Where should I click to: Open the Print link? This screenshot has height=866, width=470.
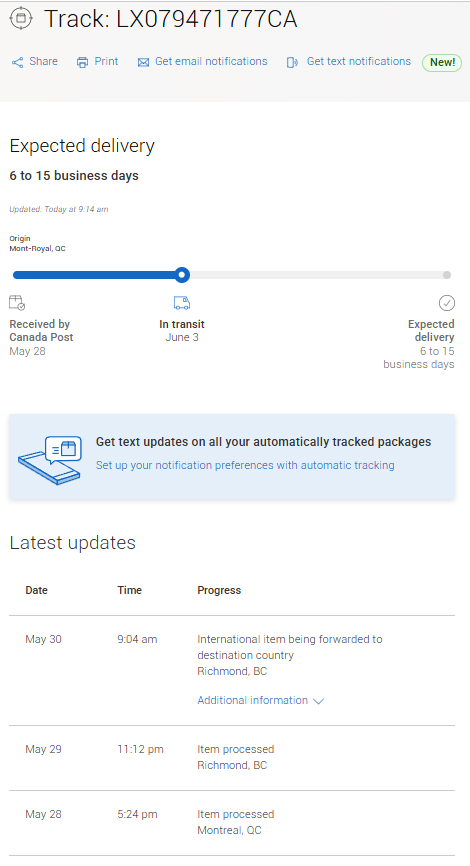106,61
